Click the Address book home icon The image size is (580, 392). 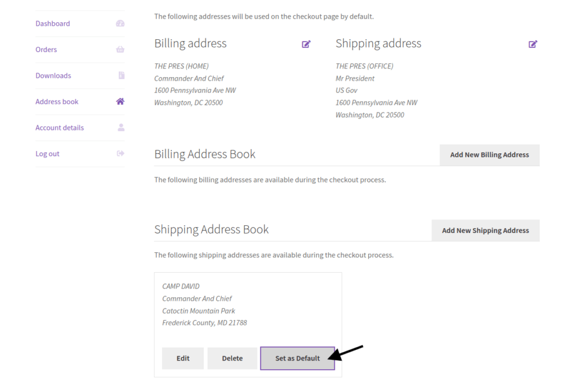tap(120, 101)
